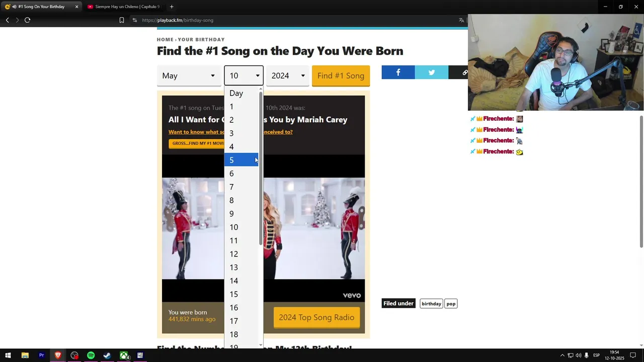
Task: Choose day 16 from the list
Action: (242, 308)
